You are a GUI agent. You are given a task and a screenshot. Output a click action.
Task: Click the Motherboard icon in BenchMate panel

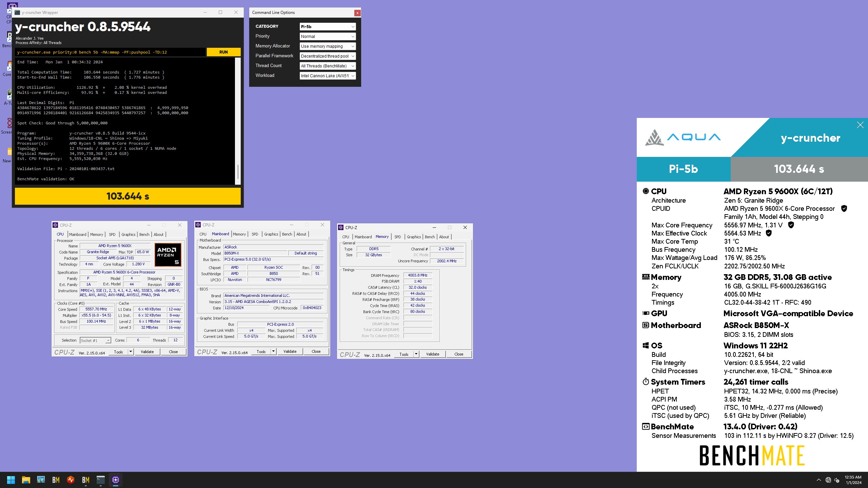coord(646,325)
